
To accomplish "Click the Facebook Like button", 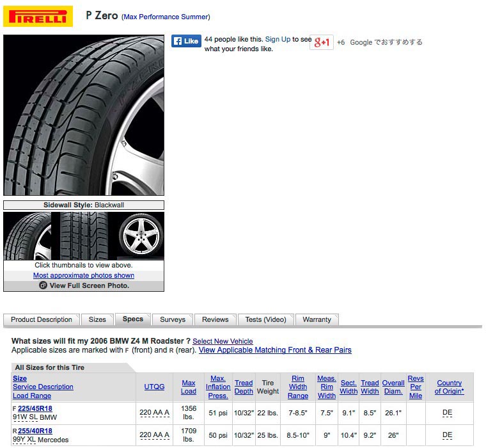I will (x=186, y=41).
